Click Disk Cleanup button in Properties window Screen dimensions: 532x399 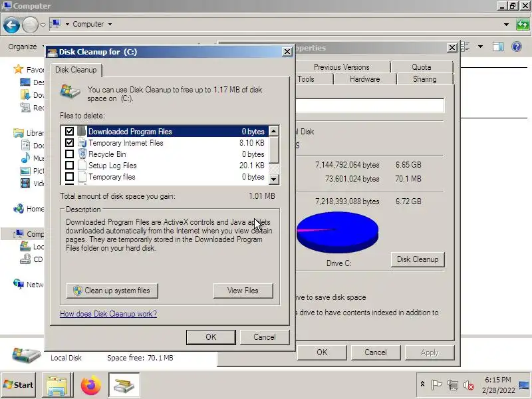point(418,259)
